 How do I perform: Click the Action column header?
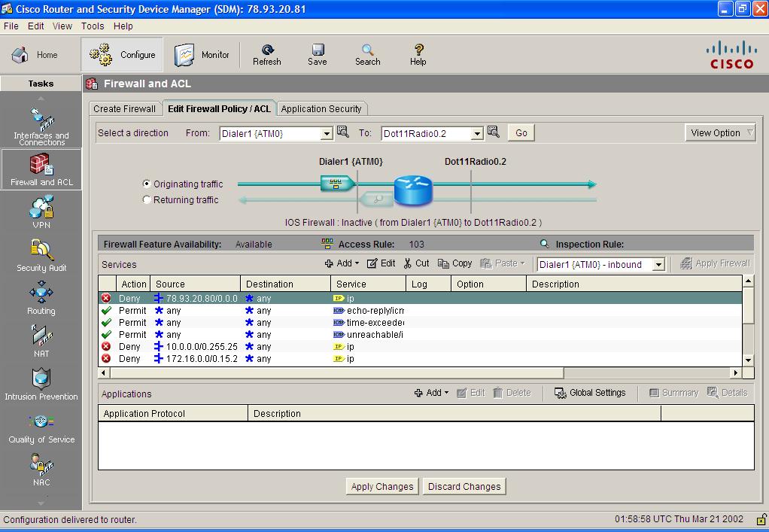pyautogui.click(x=133, y=284)
